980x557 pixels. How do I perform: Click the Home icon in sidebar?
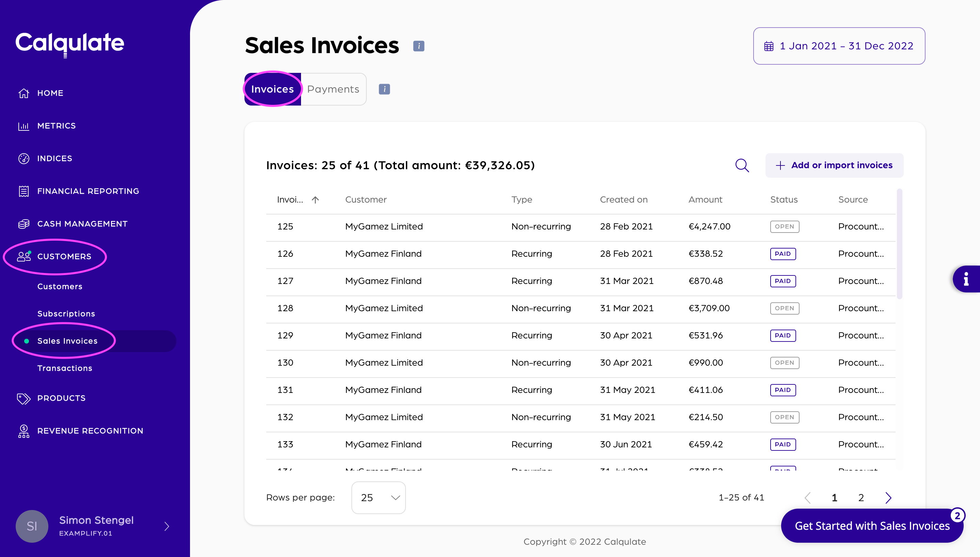click(24, 93)
